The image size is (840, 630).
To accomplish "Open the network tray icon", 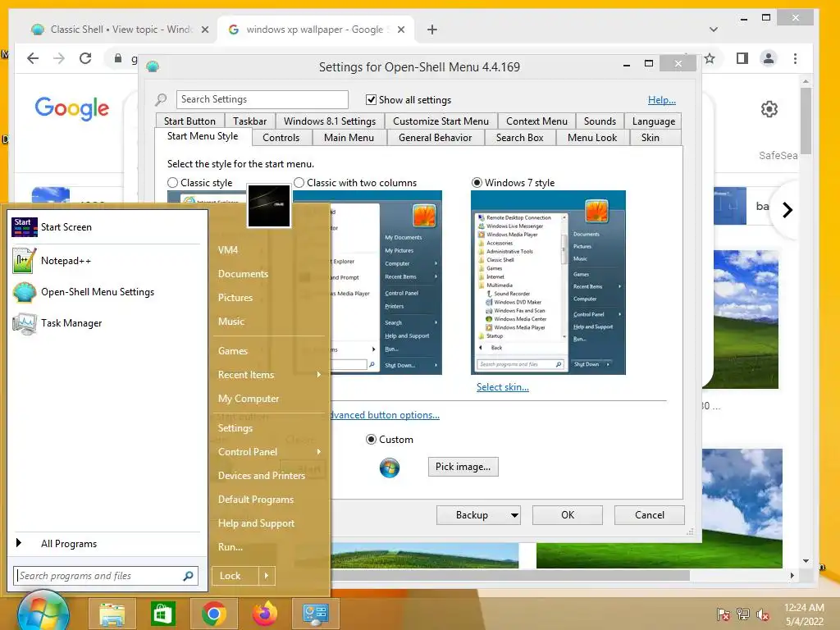I will 743,614.
